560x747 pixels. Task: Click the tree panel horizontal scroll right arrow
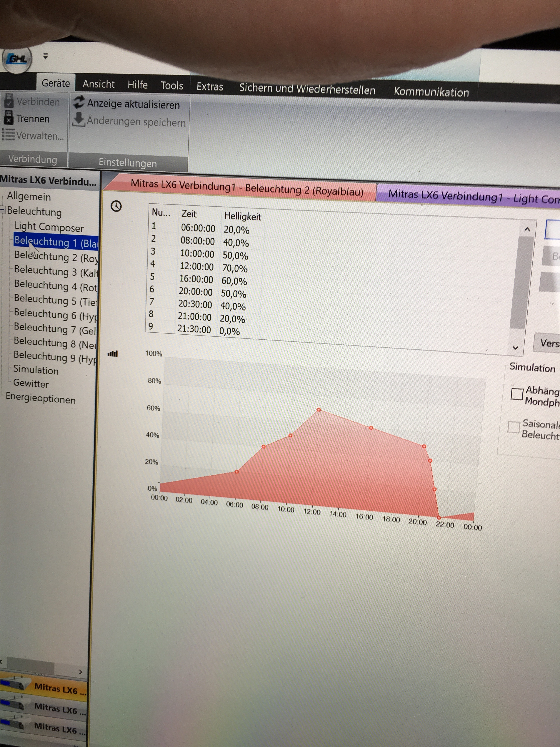80,672
